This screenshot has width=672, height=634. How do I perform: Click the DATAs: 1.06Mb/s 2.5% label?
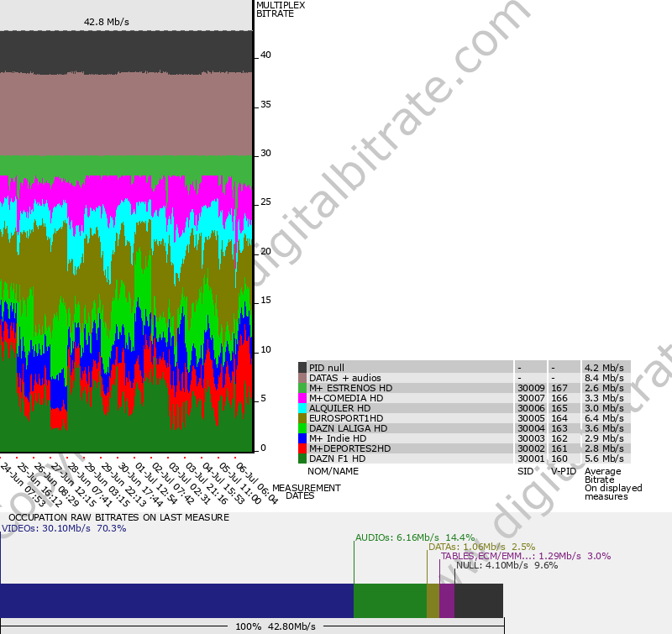pos(481,547)
